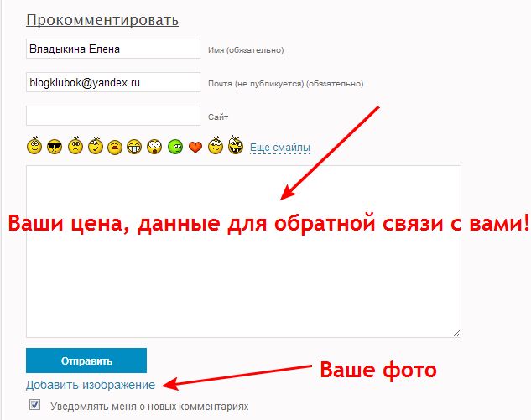The width and height of the screenshot is (531, 420).
Task: Insert the red heart emoticon
Action: pyautogui.click(x=195, y=148)
